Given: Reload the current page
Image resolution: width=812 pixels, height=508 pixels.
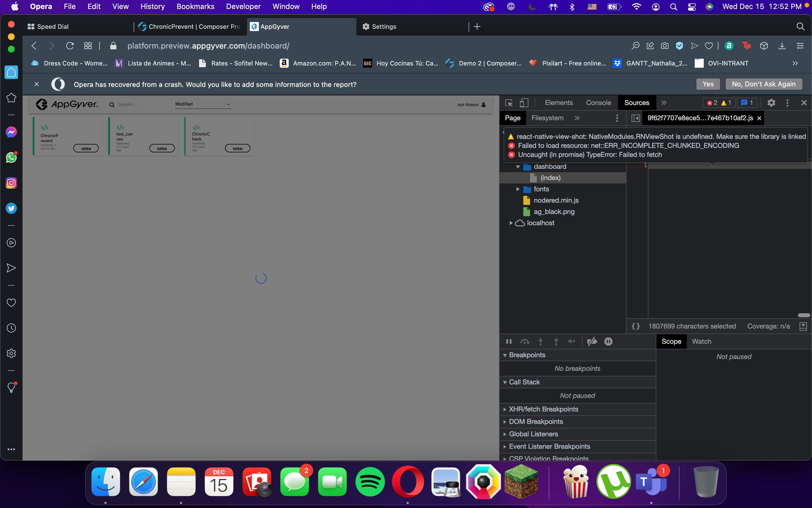Looking at the screenshot, I should point(70,46).
